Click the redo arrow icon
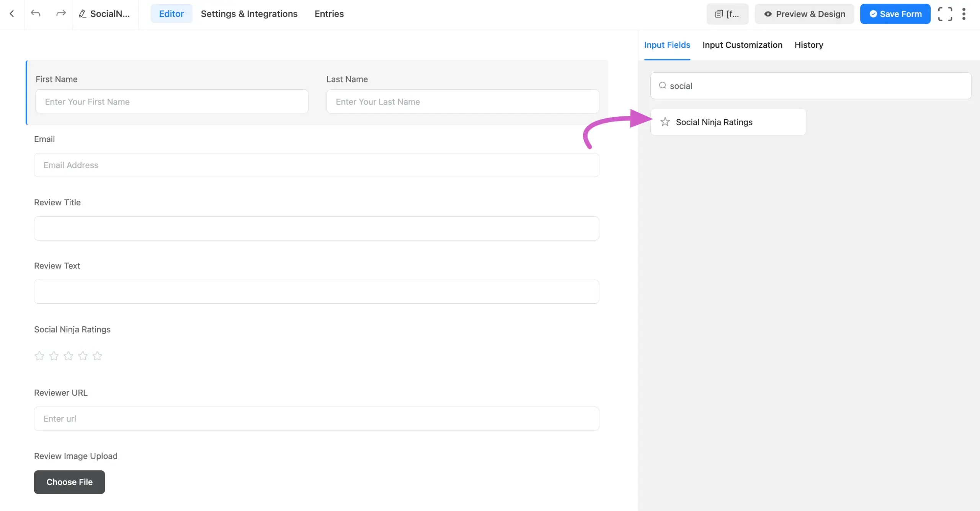The height and width of the screenshot is (511, 980). (x=60, y=14)
